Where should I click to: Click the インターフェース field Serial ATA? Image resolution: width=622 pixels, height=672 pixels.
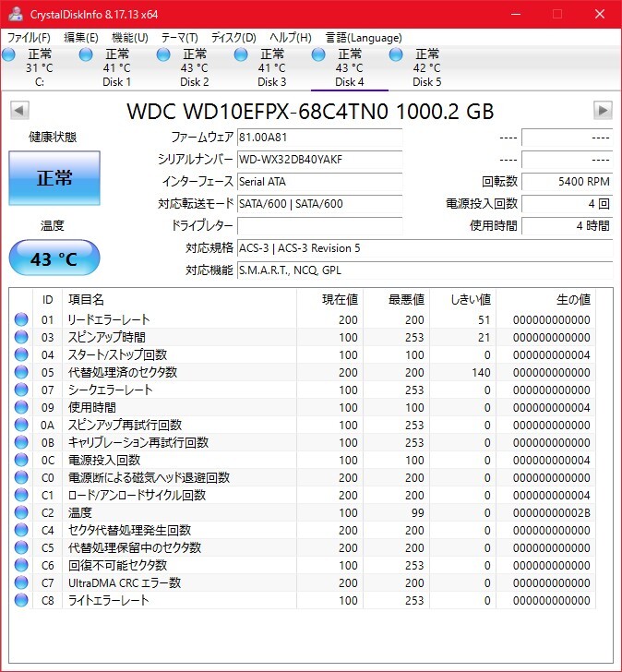[319, 182]
